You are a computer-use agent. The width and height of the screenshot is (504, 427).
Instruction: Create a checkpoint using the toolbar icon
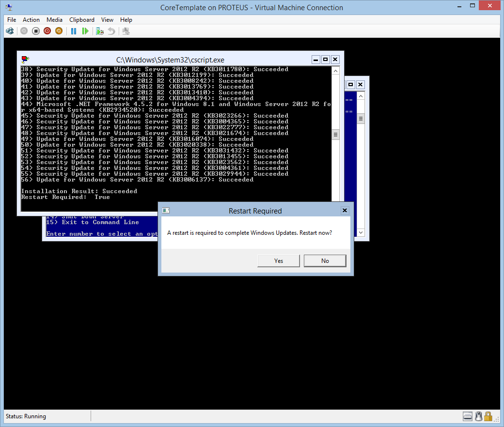pos(100,31)
